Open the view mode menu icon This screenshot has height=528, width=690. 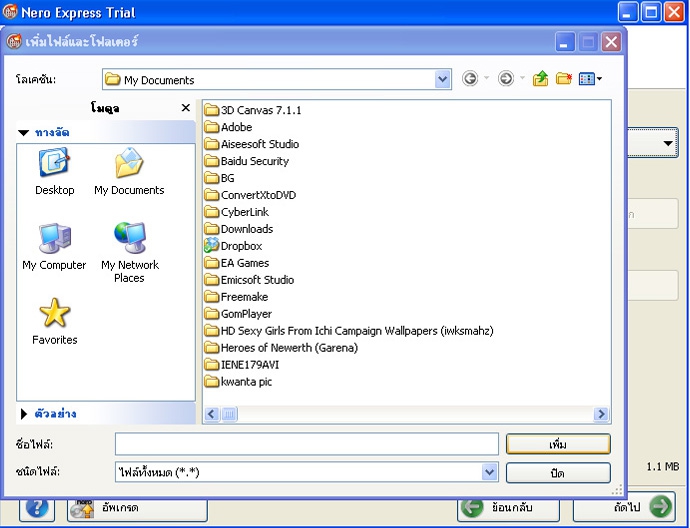[590, 79]
